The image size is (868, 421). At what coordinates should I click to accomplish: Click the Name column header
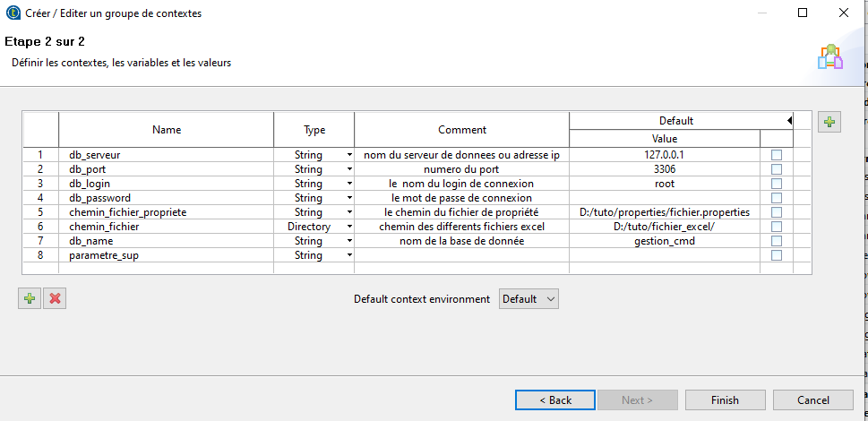[x=166, y=130]
